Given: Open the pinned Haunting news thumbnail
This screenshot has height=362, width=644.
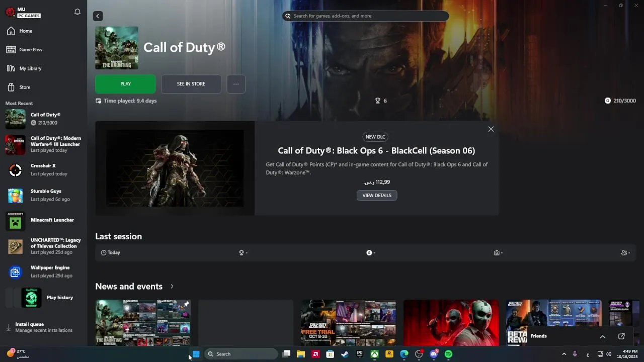Looking at the screenshot, I should [143, 323].
